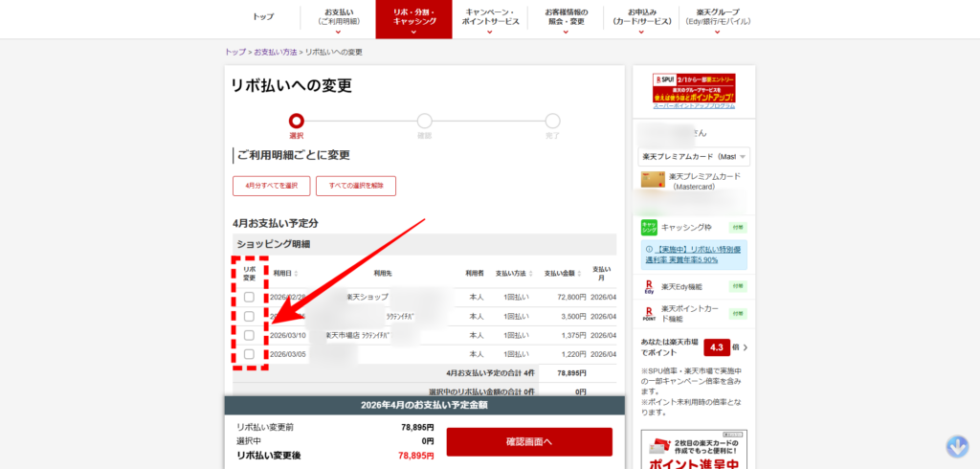Click the sort arrows next to 利用日
This screenshot has width=980, height=469.
(297, 274)
